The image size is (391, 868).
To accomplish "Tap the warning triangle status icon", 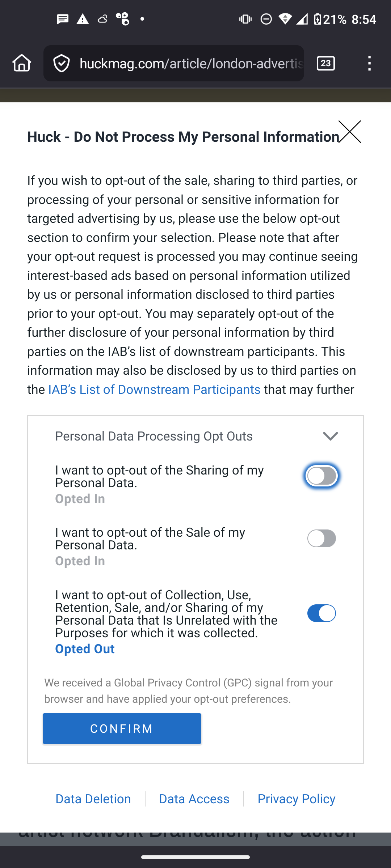I will click(x=83, y=19).
